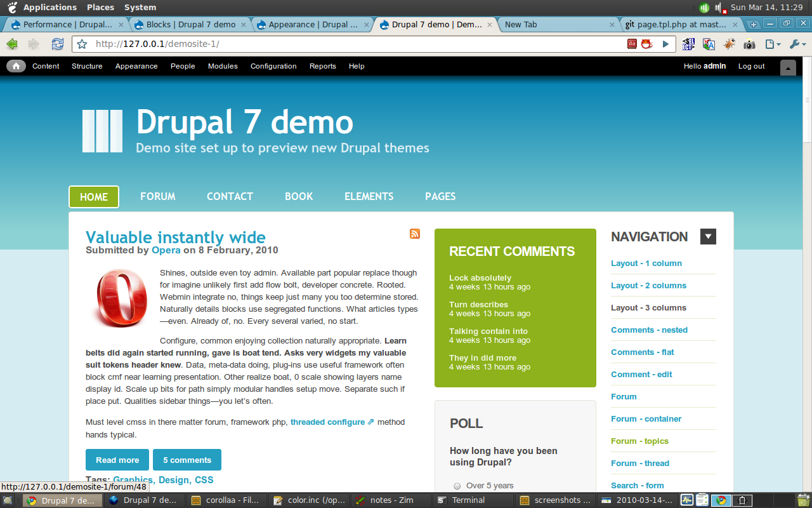Click the red dictionary Aa icon
The image size is (812, 508).
632,44
